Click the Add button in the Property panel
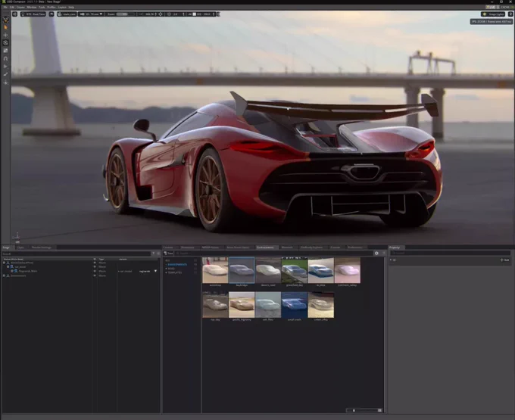515x420 pixels. (x=504, y=260)
